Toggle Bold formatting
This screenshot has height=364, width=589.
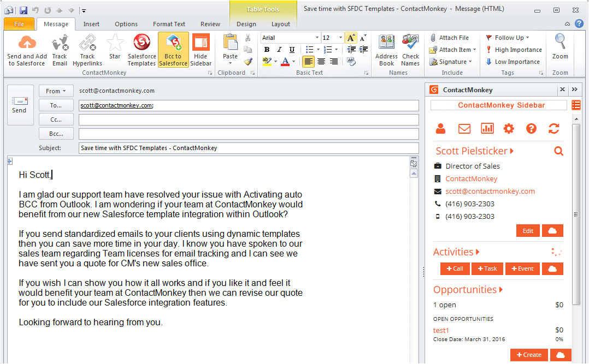[267, 50]
